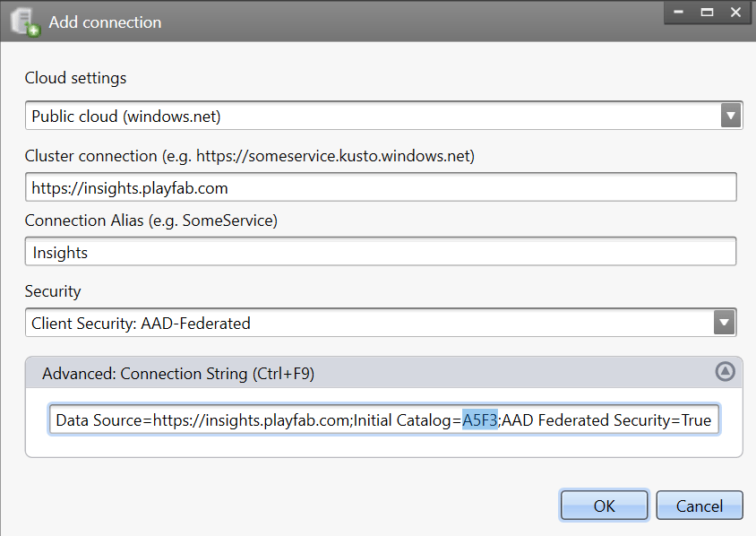Click the Cloud settings label

[76, 78]
